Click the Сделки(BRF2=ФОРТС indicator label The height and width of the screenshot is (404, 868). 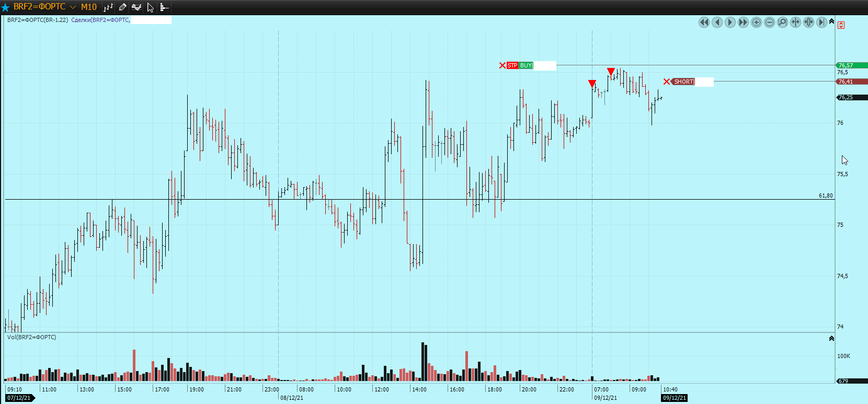[x=100, y=20]
